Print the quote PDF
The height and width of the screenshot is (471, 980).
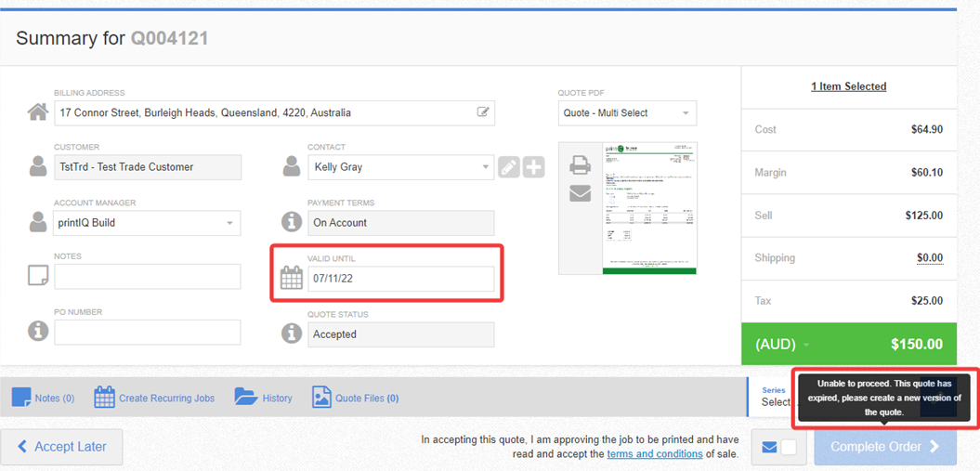point(580,165)
